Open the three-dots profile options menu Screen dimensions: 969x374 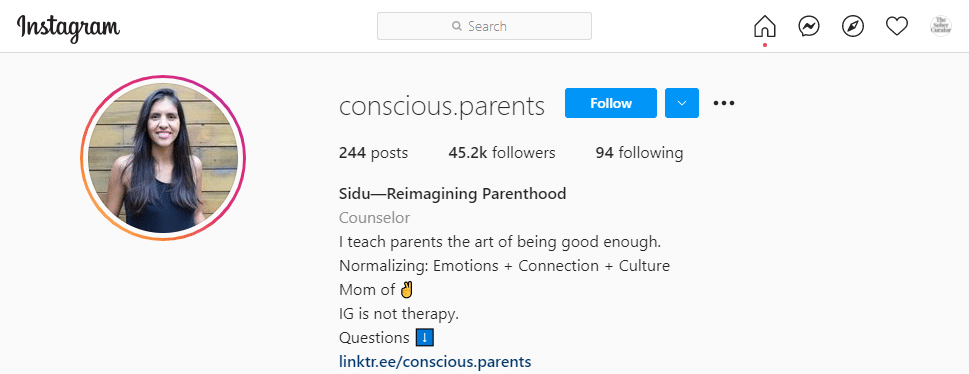pyautogui.click(x=724, y=103)
